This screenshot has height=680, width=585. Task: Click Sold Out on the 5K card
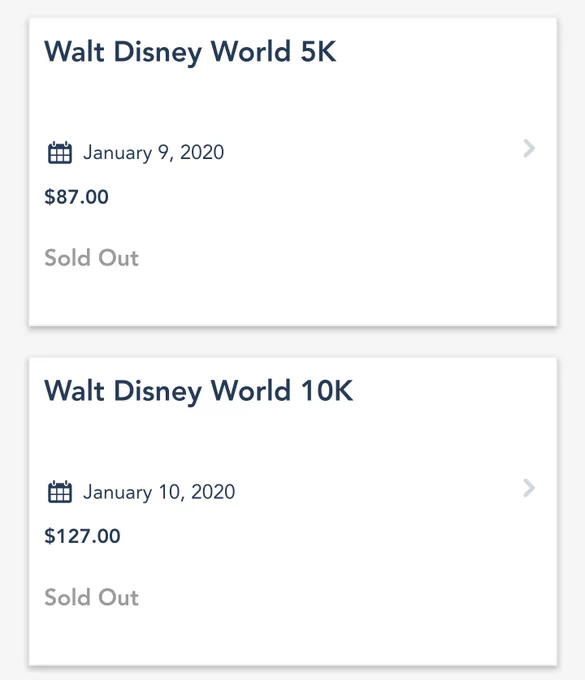(x=92, y=258)
